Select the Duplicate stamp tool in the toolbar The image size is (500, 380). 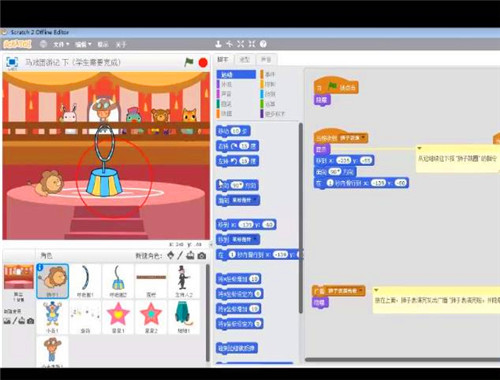pos(218,44)
